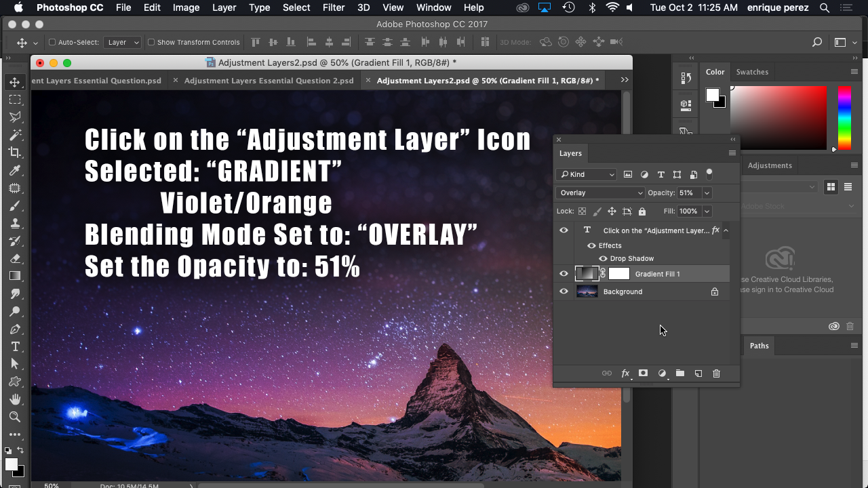Delete layer using Layers panel trash icon

pyautogui.click(x=716, y=373)
